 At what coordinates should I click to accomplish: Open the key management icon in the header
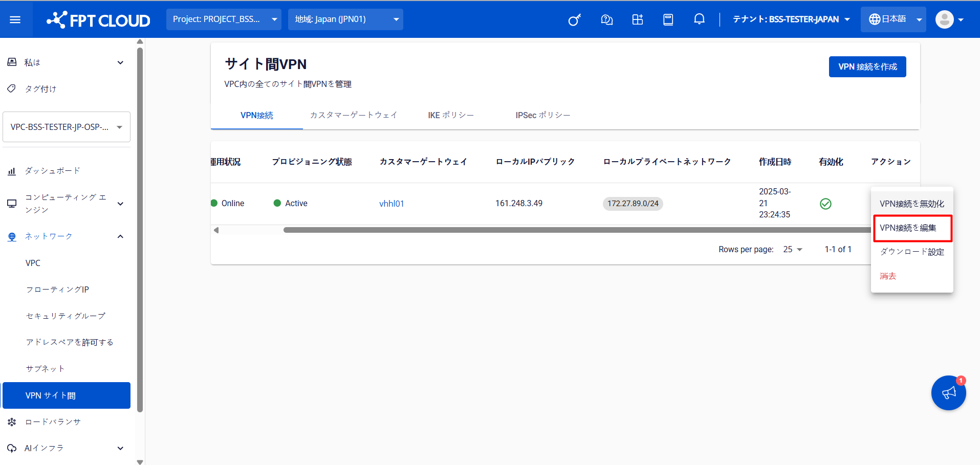(575, 19)
